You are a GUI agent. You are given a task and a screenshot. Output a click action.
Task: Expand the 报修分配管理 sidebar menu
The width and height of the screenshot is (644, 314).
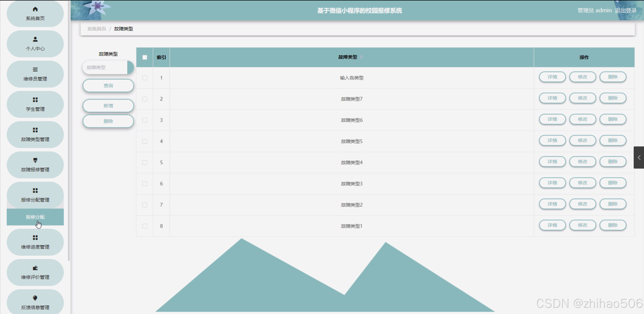tap(35, 195)
